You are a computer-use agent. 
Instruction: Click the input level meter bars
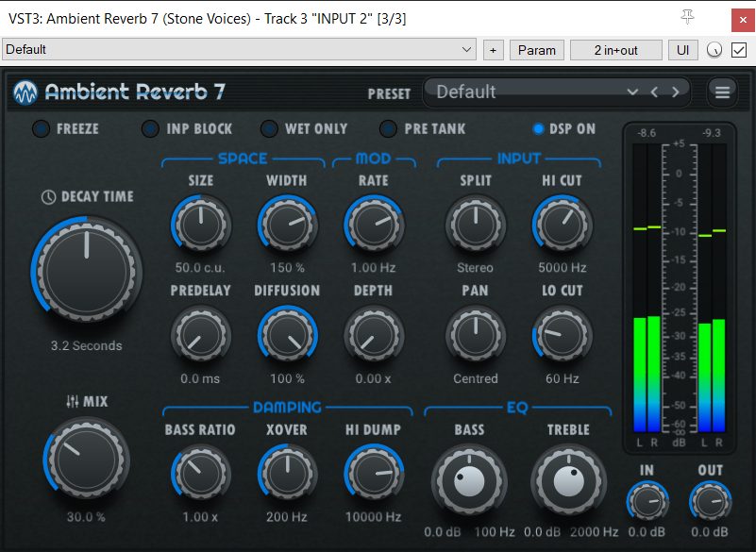coord(647,289)
